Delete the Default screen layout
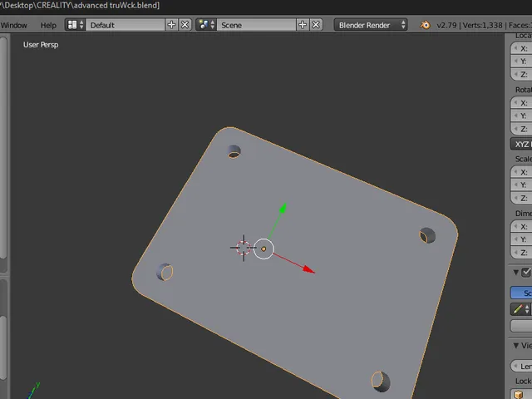The image size is (532, 399). (185, 25)
